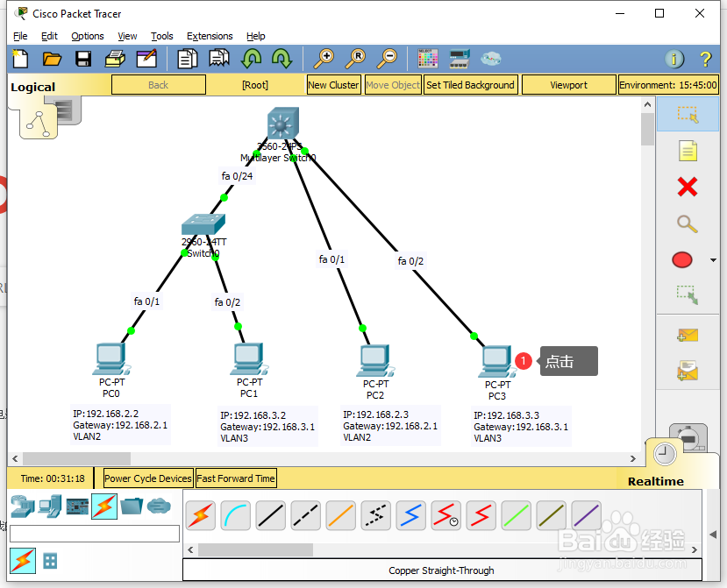Add a Complex PDU envelope

click(x=688, y=372)
